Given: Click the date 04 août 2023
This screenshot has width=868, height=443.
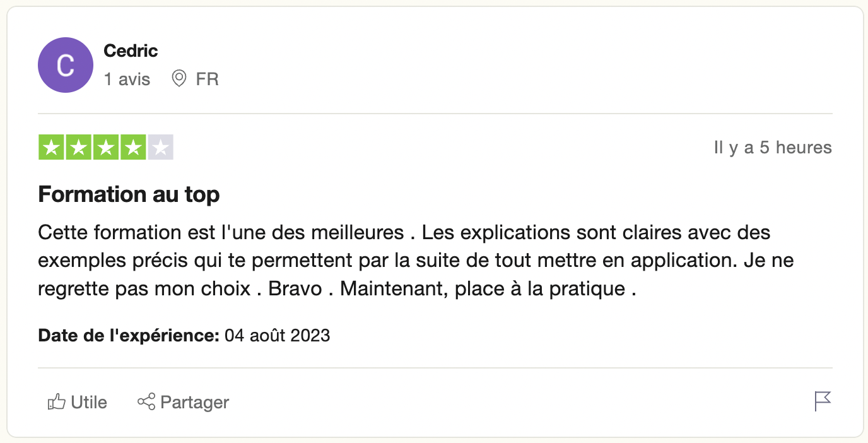Looking at the screenshot, I should pos(278,335).
